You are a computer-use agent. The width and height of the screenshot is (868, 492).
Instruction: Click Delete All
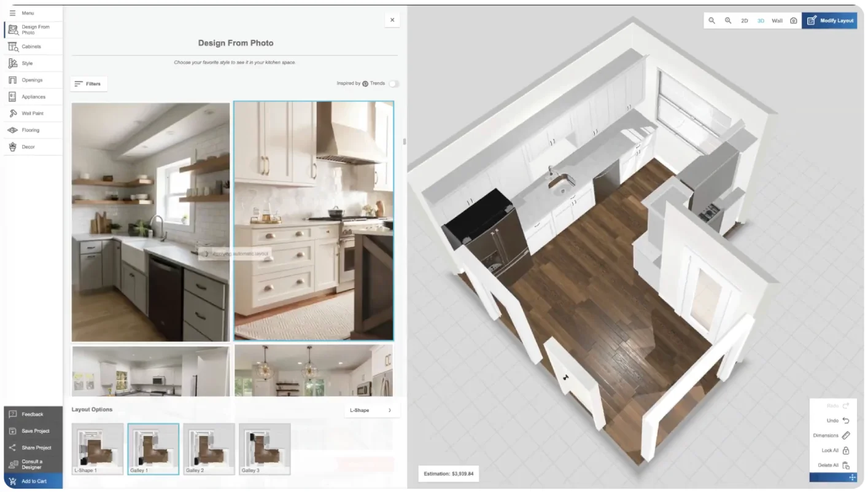click(834, 465)
